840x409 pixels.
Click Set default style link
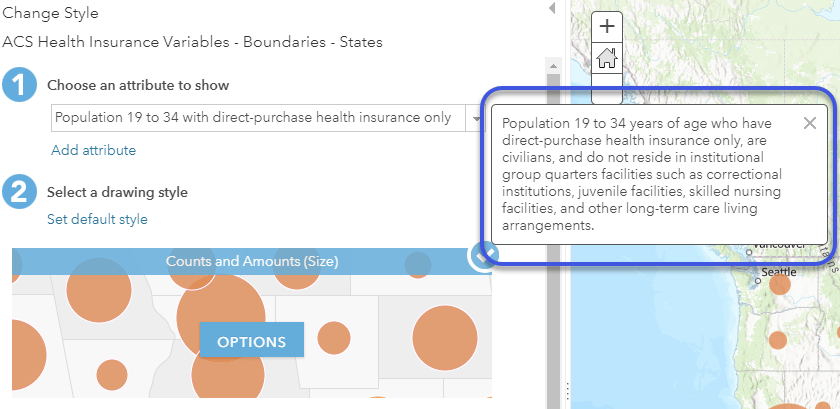pyautogui.click(x=97, y=219)
